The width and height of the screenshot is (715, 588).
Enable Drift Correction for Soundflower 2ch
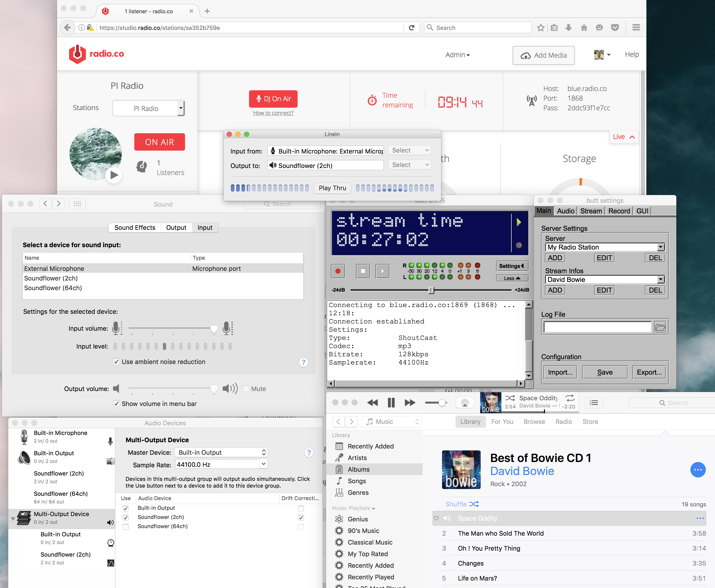pyautogui.click(x=300, y=517)
